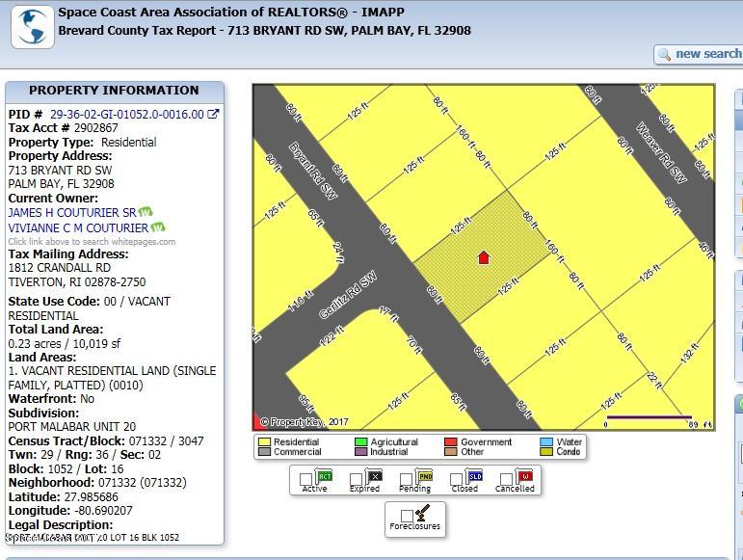Click the black X Expired flag icon
Viewport: 743px width, 560px height.
(374, 476)
